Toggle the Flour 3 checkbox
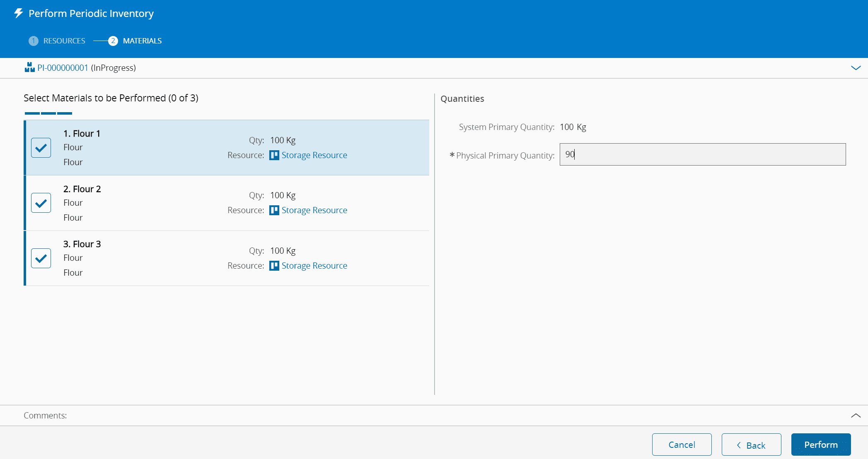The image size is (868, 459). click(x=41, y=258)
